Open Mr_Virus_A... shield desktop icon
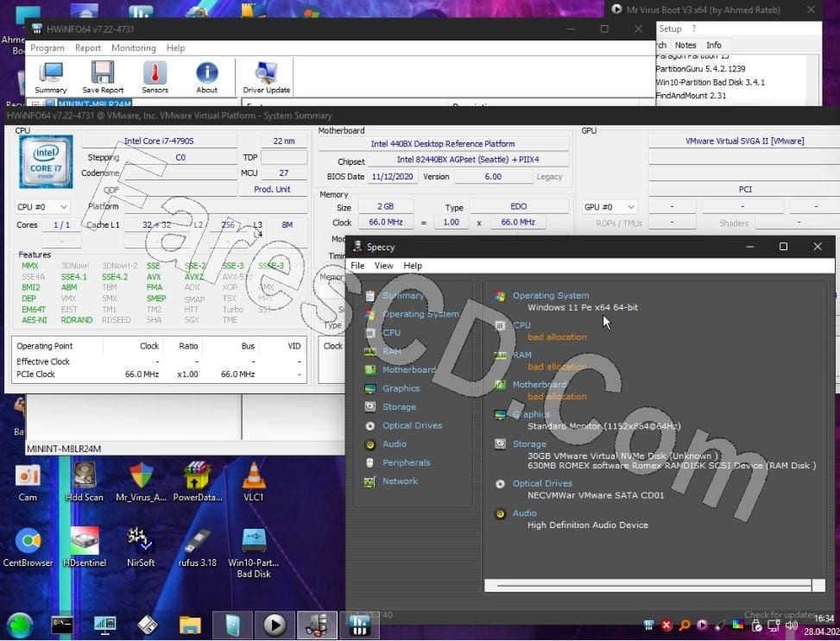Viewport: 840px width, 641px height. pyautogui.click(x=141, y=483)
